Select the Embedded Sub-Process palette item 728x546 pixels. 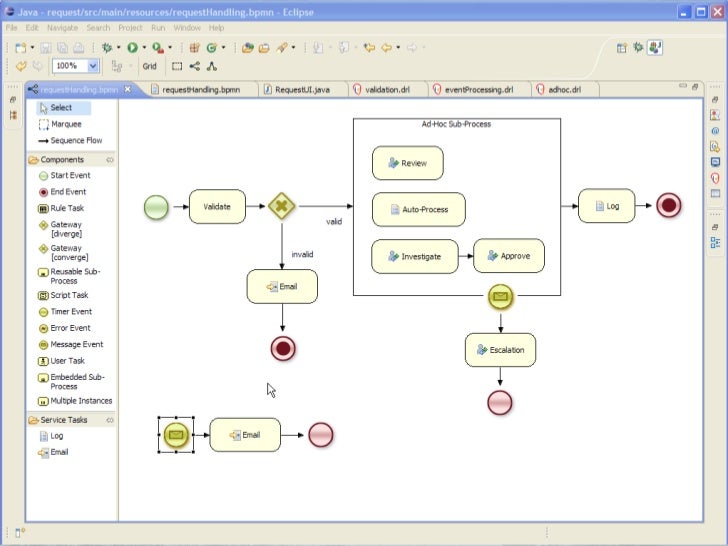[71, 382]
